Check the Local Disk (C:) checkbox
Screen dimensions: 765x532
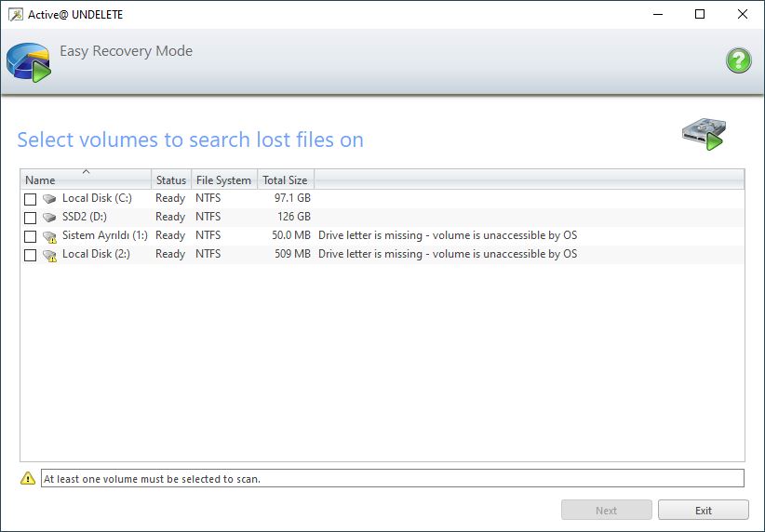click(x=31, y=199)
